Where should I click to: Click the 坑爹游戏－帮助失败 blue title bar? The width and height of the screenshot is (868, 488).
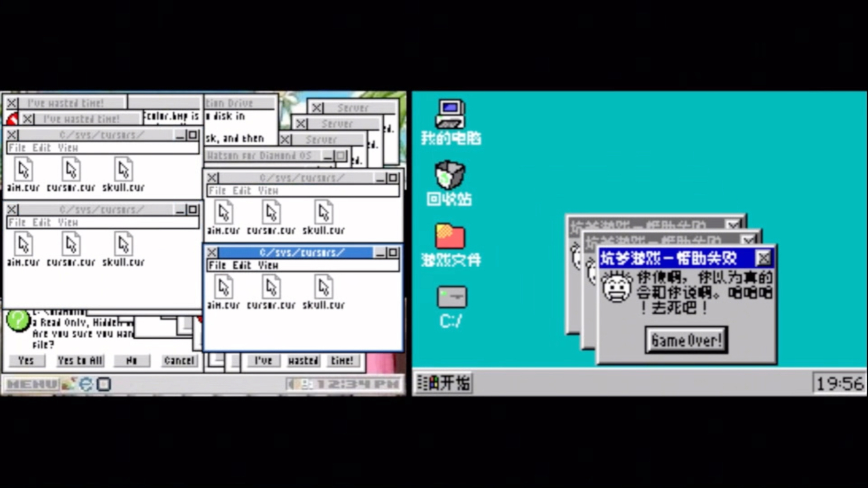click(676, 258)
